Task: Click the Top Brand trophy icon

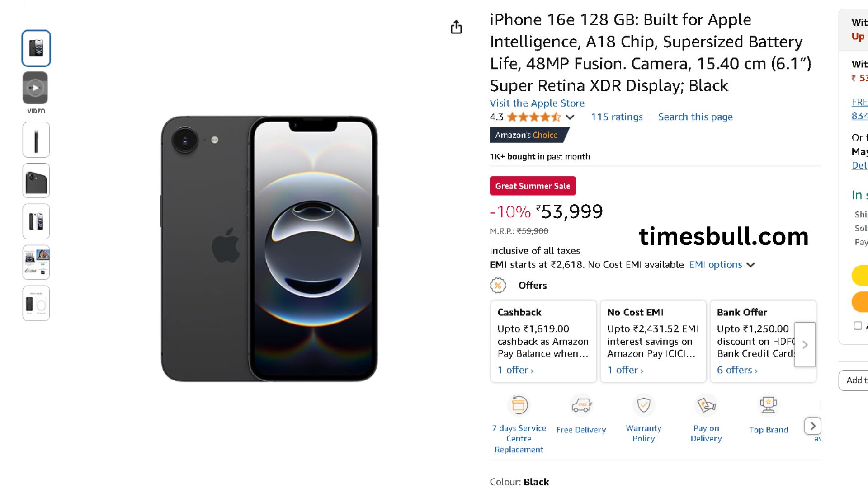Action: pos(768,405)
